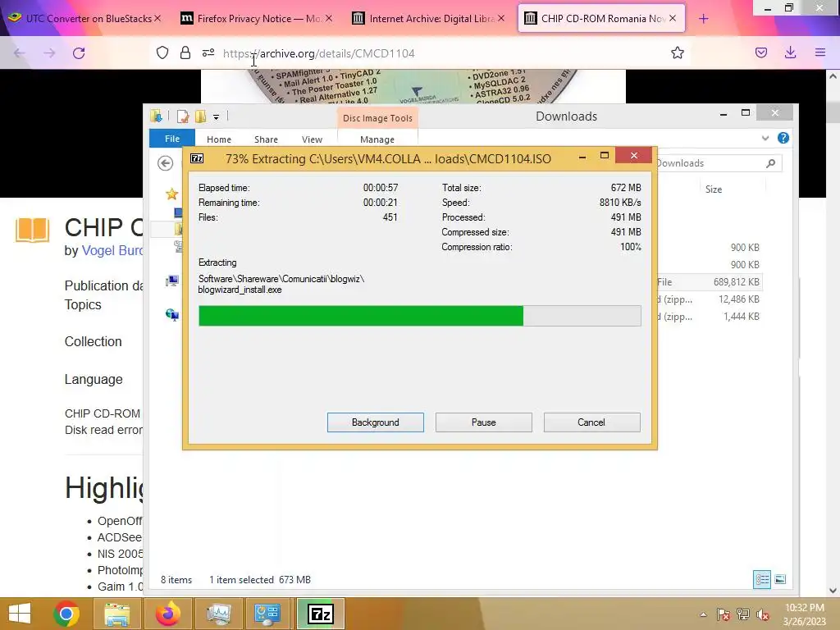Go back in Firefox
The width and height of the screenshot is (840, 630).
click(20, 53)
